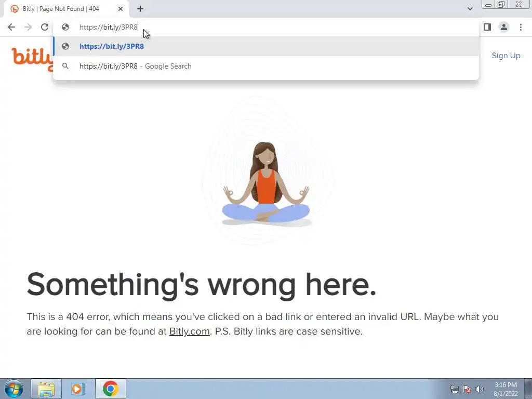
Task: Open the Sign Up link
Action: 506,56
